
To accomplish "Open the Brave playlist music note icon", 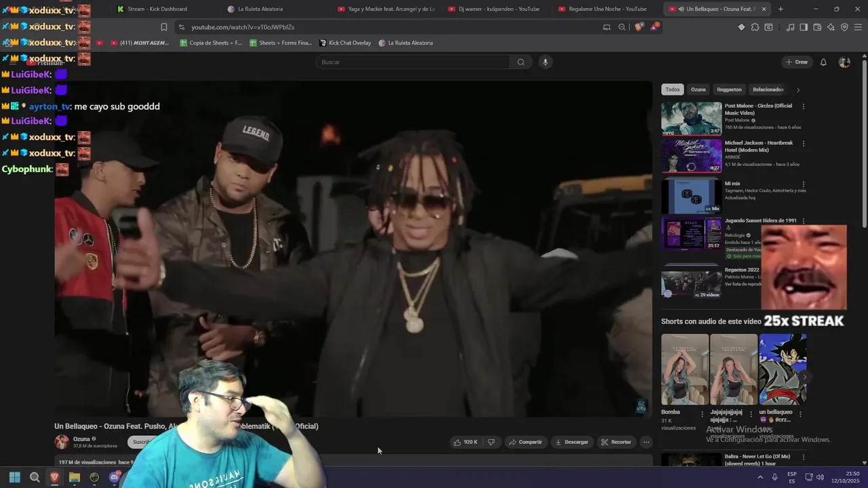I will point(790,27).
